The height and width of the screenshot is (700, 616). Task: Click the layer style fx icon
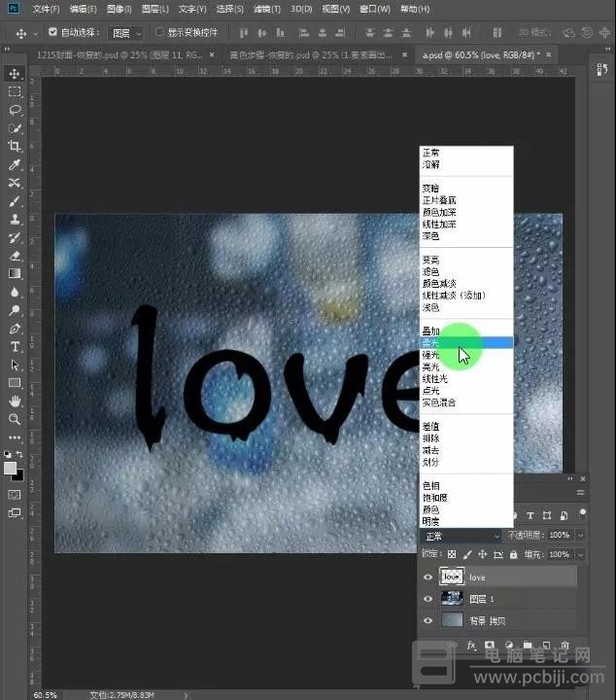pyautogui.click(x=471, y=646)
